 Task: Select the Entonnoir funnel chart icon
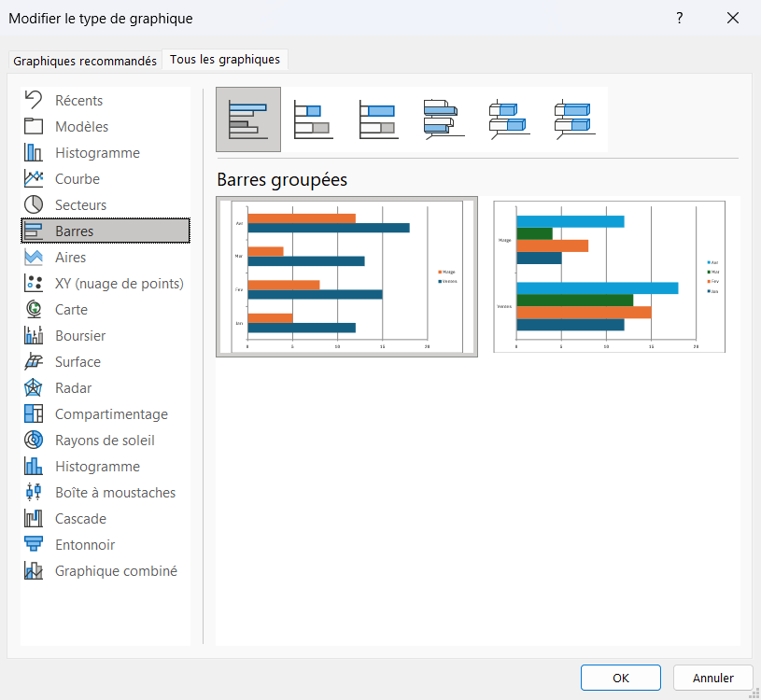[x=34, y=545]
